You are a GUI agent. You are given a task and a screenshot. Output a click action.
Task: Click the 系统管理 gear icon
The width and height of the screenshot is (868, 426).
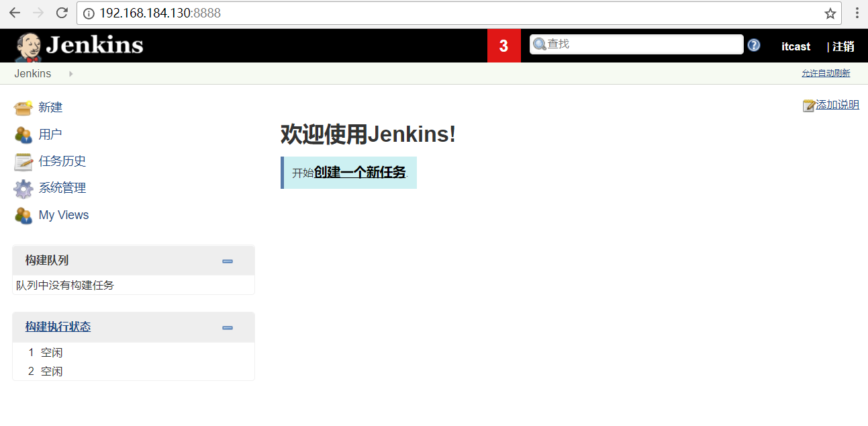click(x=23, y=189)
